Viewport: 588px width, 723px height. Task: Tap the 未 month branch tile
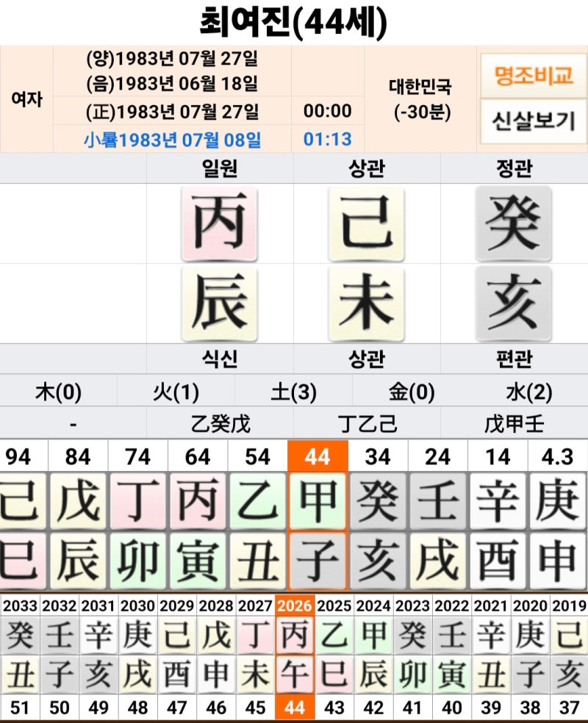pyautogui.click(x=367, y=303)
